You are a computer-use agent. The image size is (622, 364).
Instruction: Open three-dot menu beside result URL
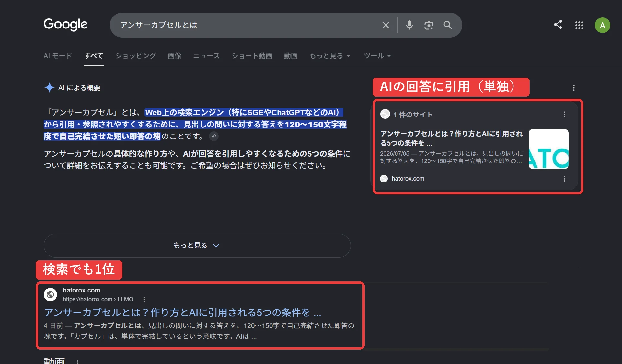click(x=144, y=299)
